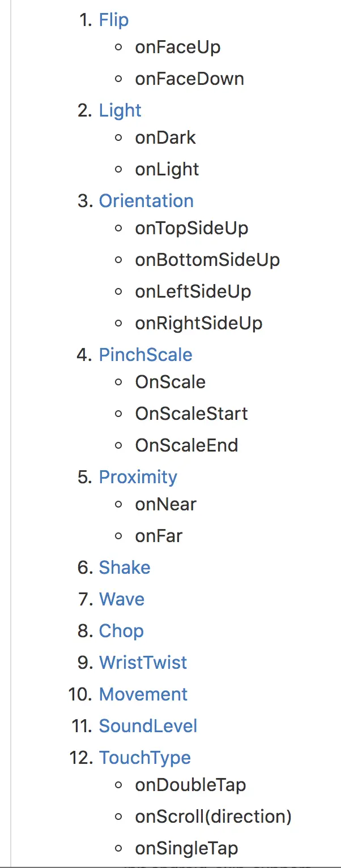This screenshot has width=341, height=868.
Task: Open the Orientation link
Action: [x=146, y=201]
